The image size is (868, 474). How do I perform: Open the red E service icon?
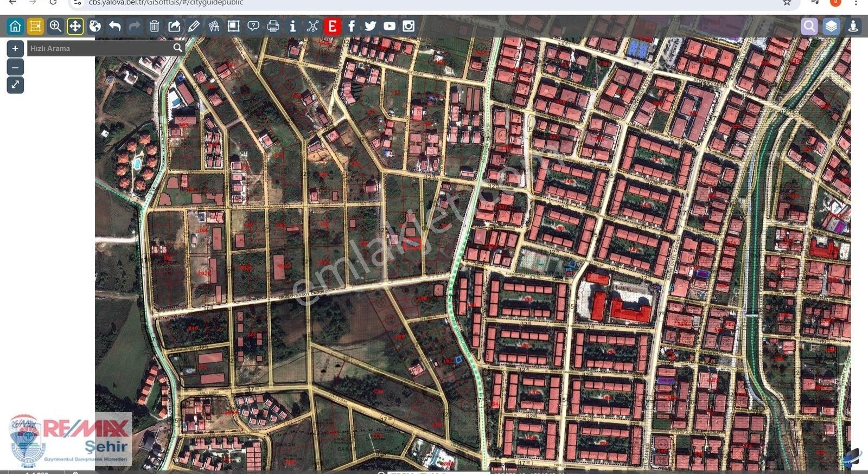pyautogui.click(x=333, y=26)
